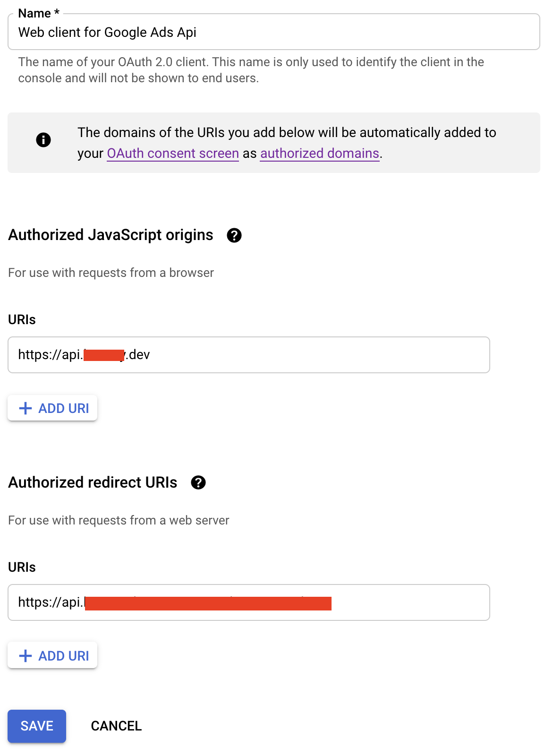Click the URIs label under JavaScript origins
This screenshot has height=756, width=545.
tap(22, 320)
